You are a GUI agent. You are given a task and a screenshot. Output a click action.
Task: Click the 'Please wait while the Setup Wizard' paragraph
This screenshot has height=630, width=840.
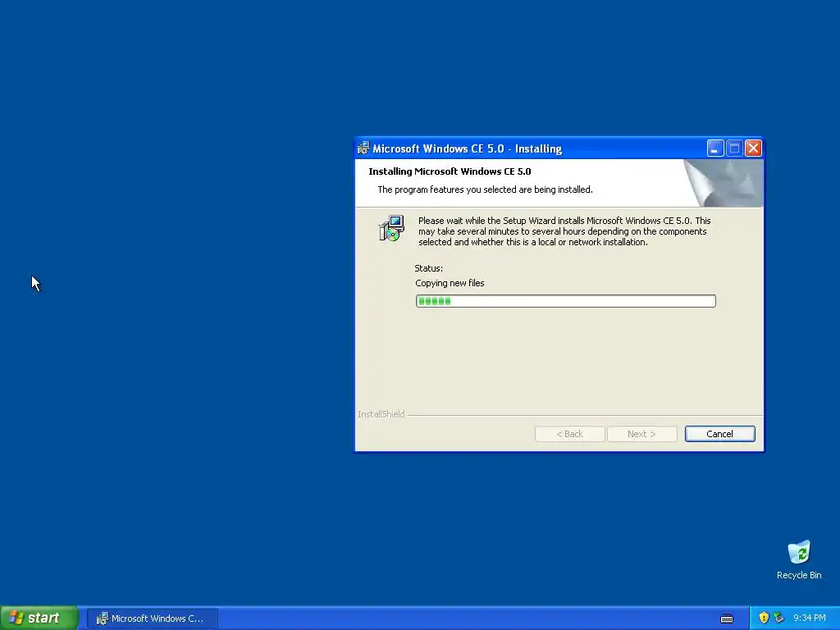tap(564, 231)
